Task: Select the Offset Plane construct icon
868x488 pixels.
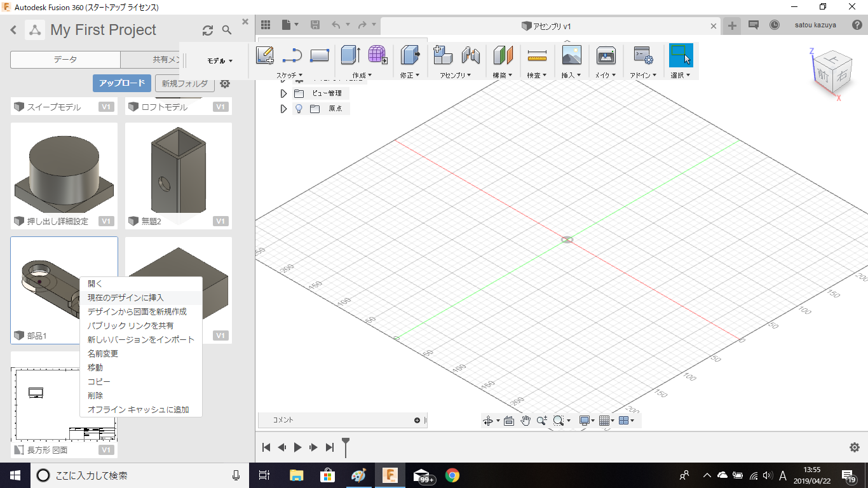Action: click(x=503, y=55)
